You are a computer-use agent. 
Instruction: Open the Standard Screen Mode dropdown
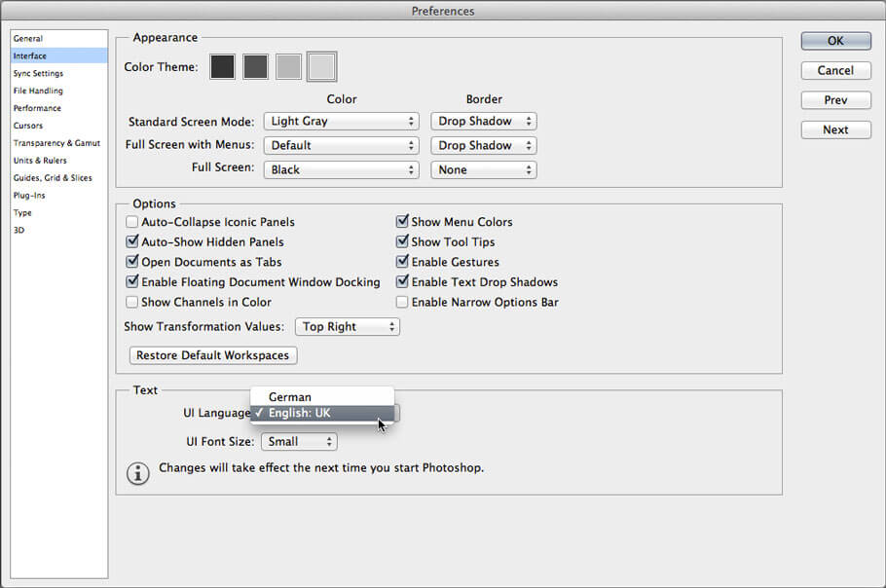click(341, 121)
